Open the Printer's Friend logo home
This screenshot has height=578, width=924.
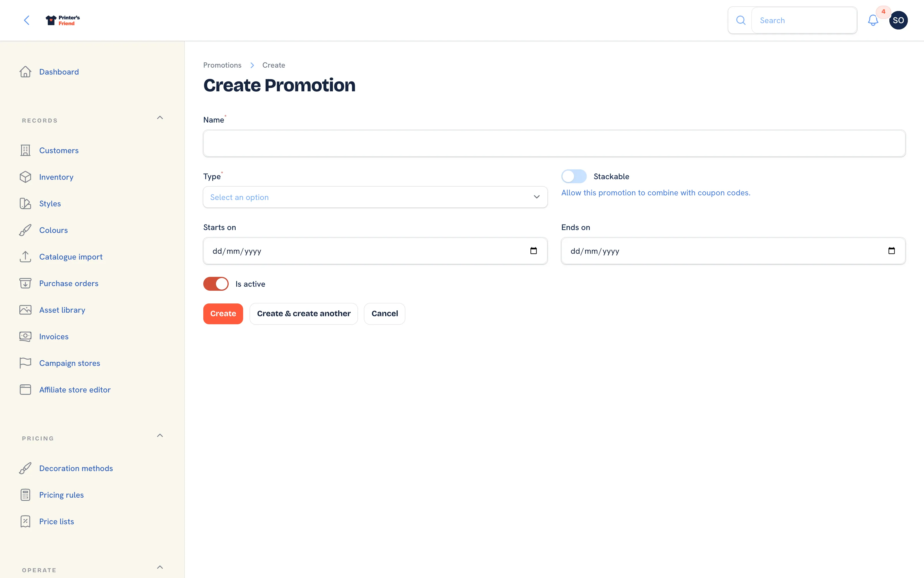pos(63,20)
